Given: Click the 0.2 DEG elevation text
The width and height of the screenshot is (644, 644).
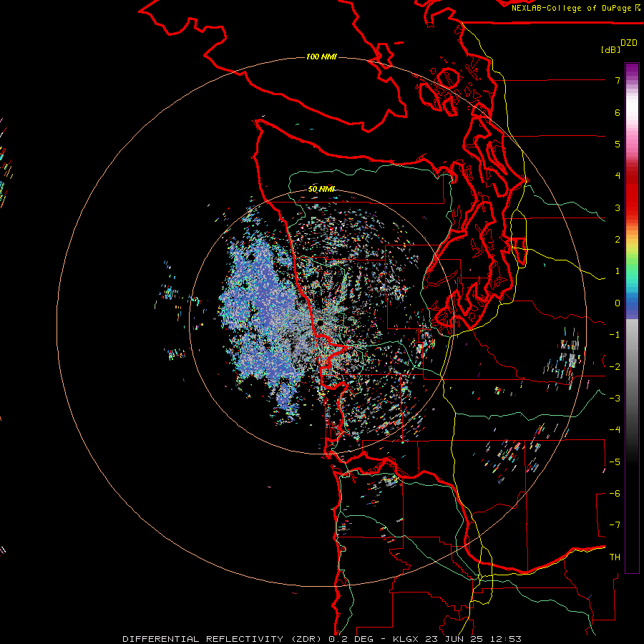Looking at the screenshot, I should tap(351, 639).
